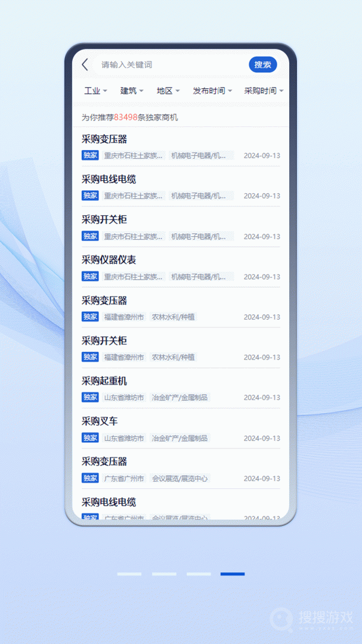The width and height of the screenshot is (362, 644).
Task: Click the red 83498 count number
Action: pyautogui.click(x=126, y=117)
